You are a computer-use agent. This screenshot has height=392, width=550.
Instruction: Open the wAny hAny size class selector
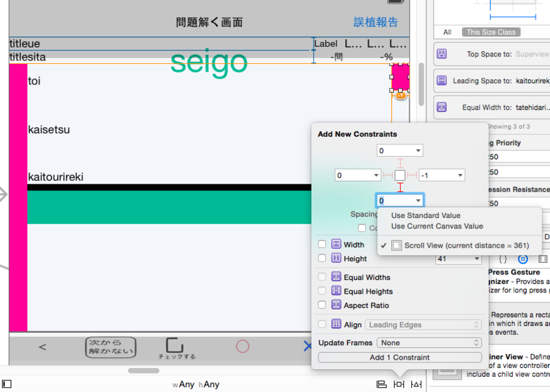(196, 384)
